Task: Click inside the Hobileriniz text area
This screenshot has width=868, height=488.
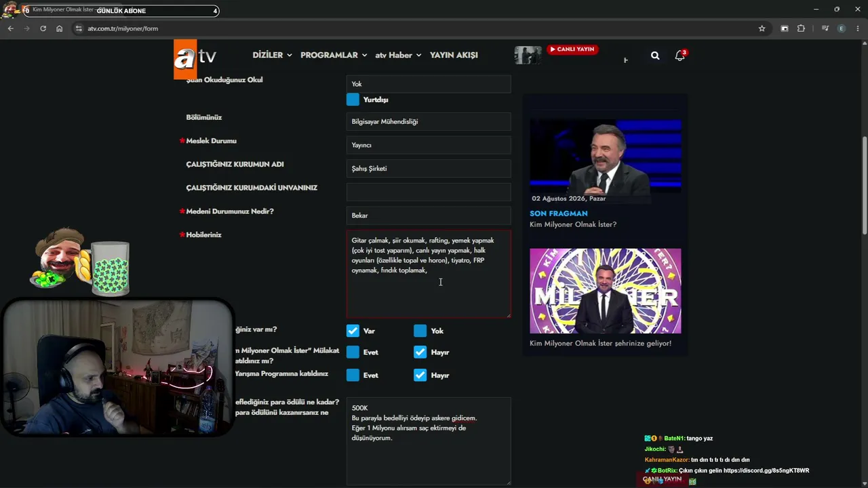Action: click(429, 274)
